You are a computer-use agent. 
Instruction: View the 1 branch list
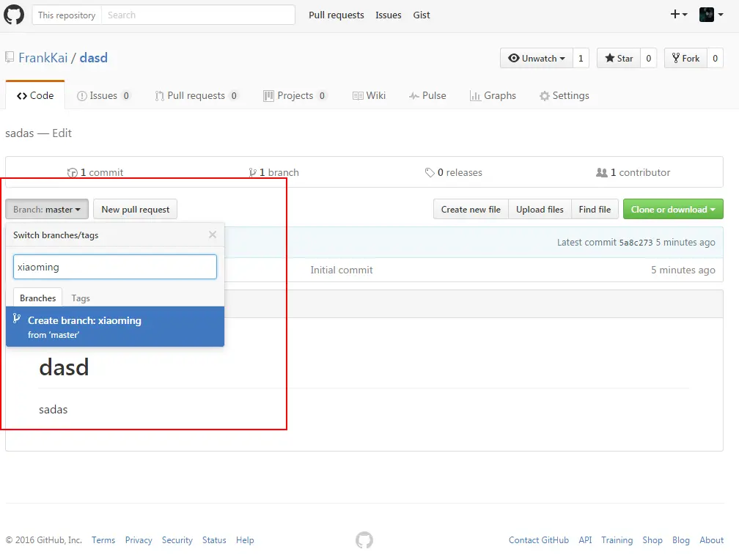click(274, 172)
